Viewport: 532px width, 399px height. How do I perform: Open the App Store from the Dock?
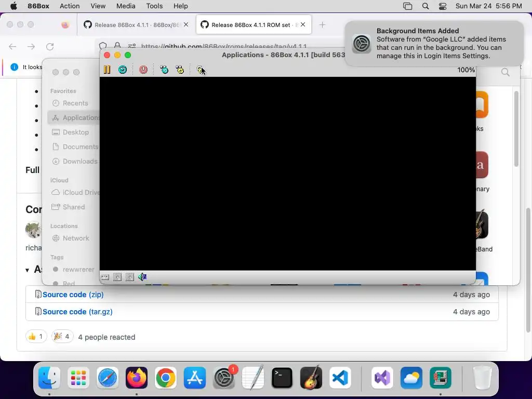195,378
